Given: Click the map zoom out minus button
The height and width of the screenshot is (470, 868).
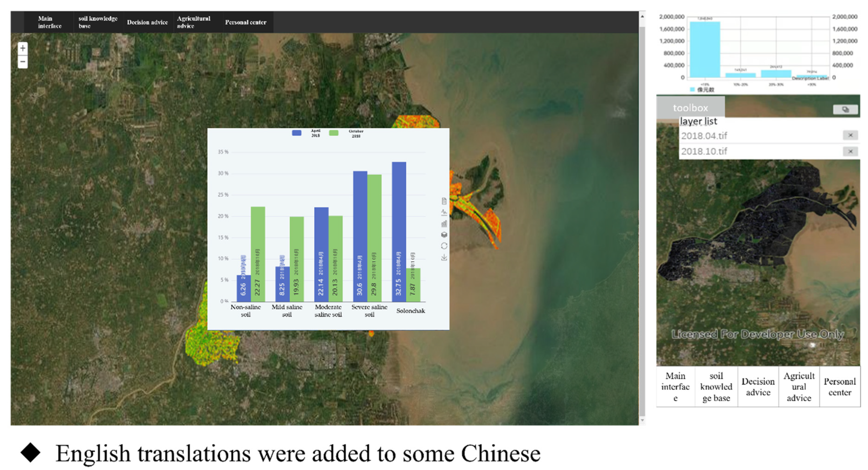Looking at the screenshot, I should click(x=22, y=62).
